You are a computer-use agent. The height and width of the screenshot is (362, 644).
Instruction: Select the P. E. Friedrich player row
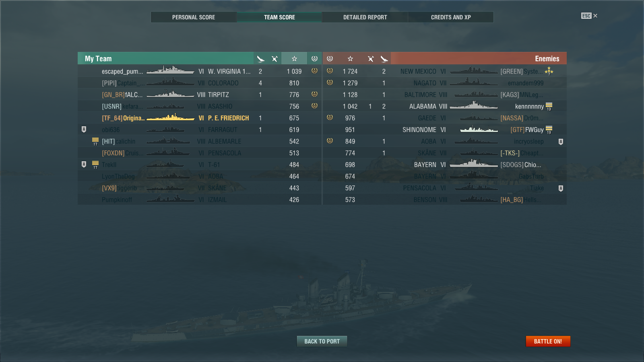pos(200,118)
